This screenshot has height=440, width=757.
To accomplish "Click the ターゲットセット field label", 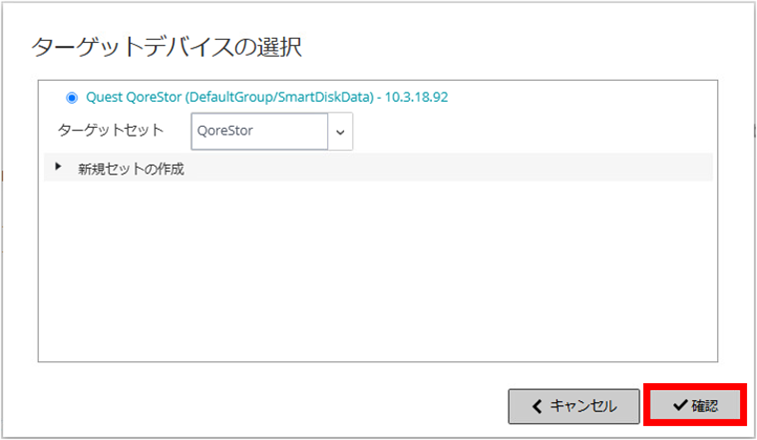I will click(111, 130).
